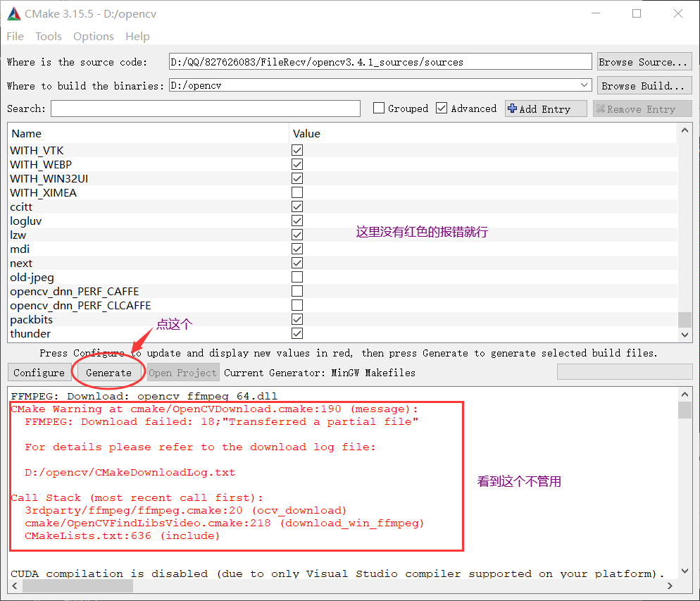Enable opencv_dnn_PERF_CLCAFFE checkbox

tap(297, 305)
